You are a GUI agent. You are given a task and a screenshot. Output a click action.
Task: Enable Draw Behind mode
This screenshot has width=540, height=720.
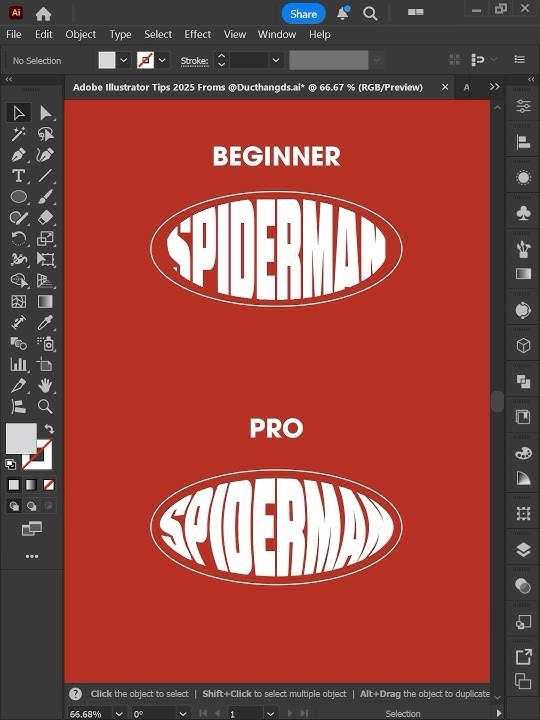(31, 506)
